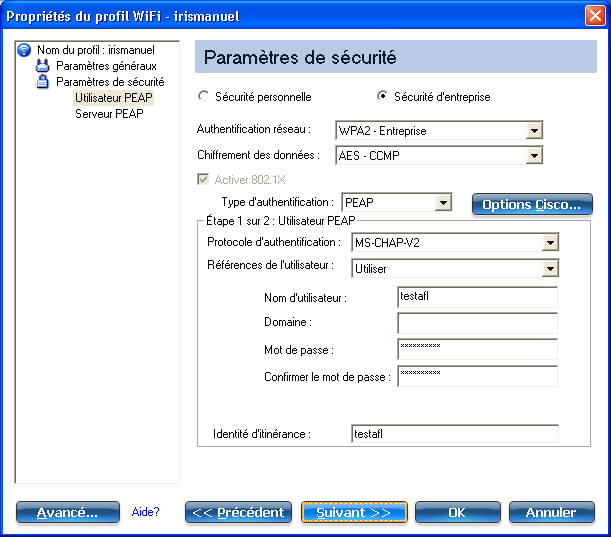The height and width of the screenshot is (537, 611).
Task: Select the Sécurité personnelle radio button
Action: click(x=203, y=96)
